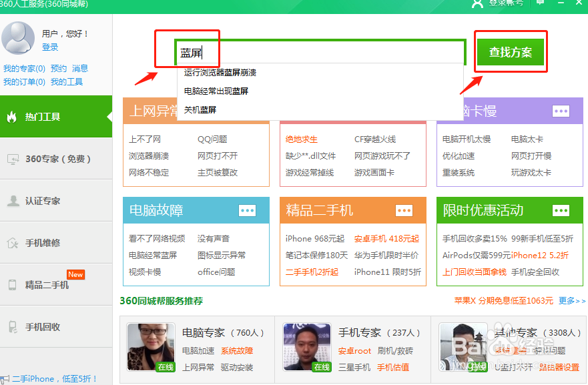Click the user avatar picture at top left
The width and height of the screenshot is (588, 385).
(x=18, y=37)
